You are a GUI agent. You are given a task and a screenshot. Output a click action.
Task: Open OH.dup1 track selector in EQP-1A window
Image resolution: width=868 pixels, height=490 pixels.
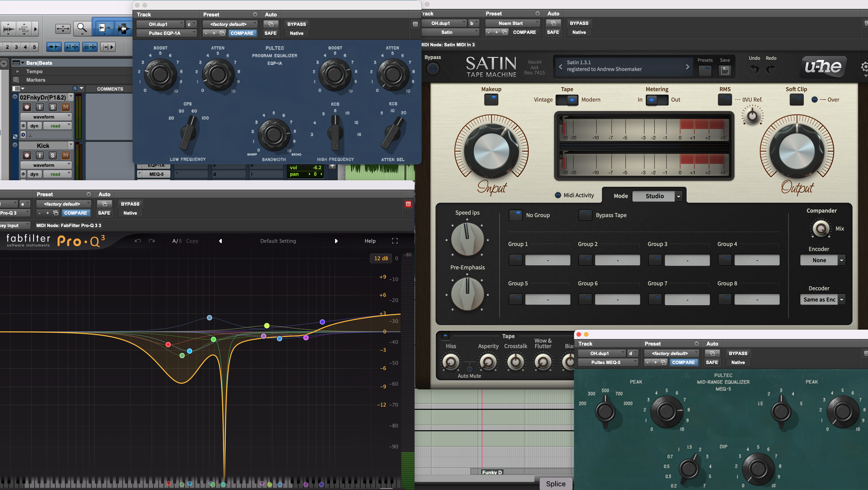(160, 24)
